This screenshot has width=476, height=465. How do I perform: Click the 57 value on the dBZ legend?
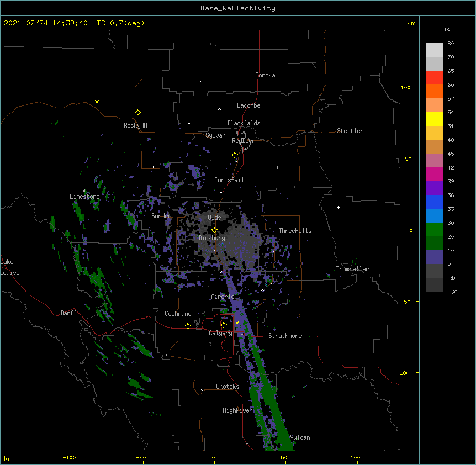point(451,99)
